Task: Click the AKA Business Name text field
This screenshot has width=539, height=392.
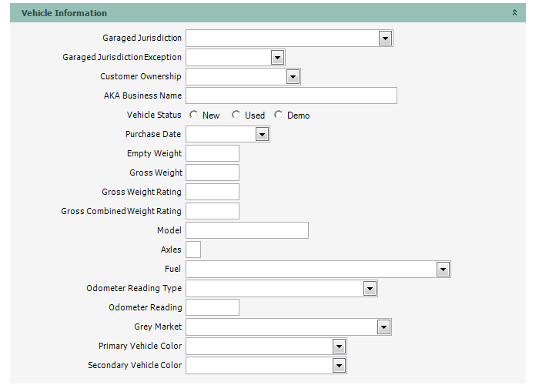Action: click(x=291, y=95)
